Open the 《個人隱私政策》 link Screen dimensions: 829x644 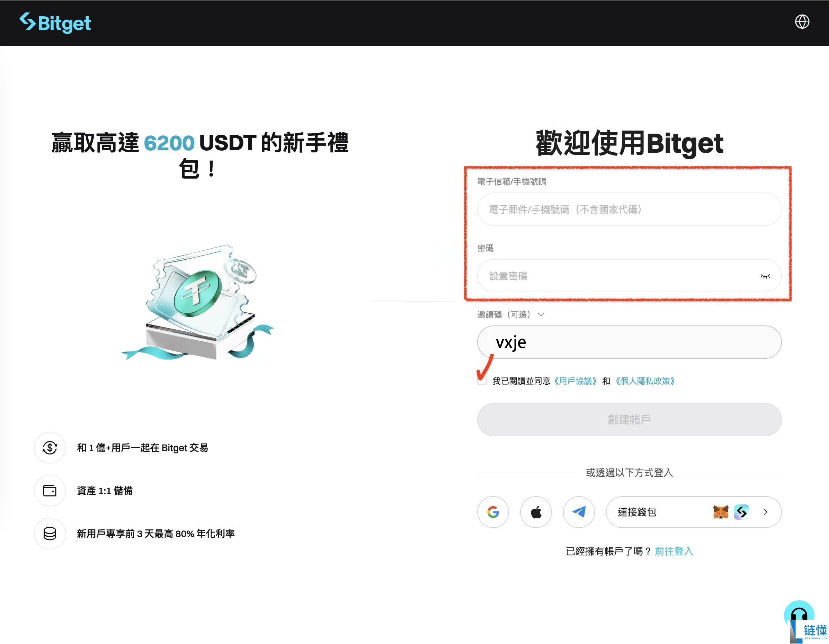[x=644, y=381]
